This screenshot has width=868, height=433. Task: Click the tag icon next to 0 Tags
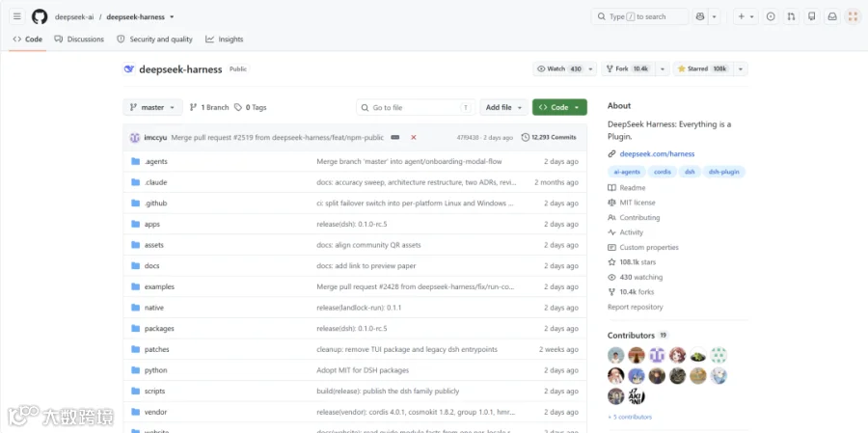tap(238, 107)
